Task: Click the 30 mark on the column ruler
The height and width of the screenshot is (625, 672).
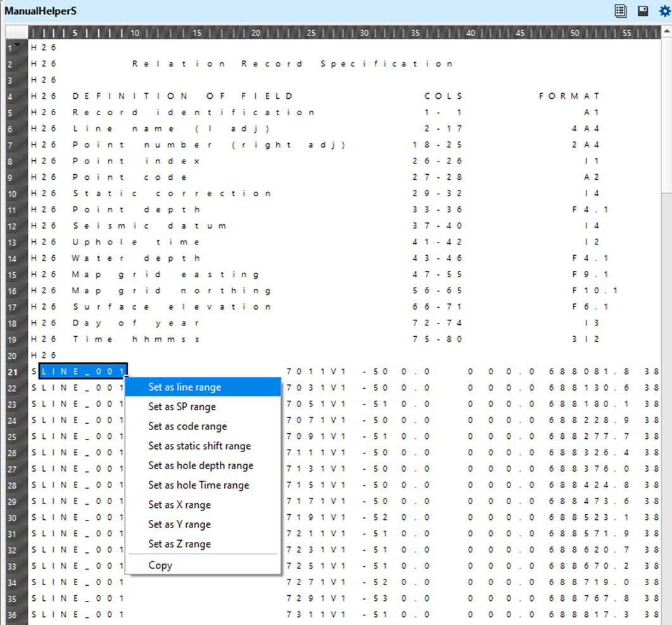Action: 364,32
